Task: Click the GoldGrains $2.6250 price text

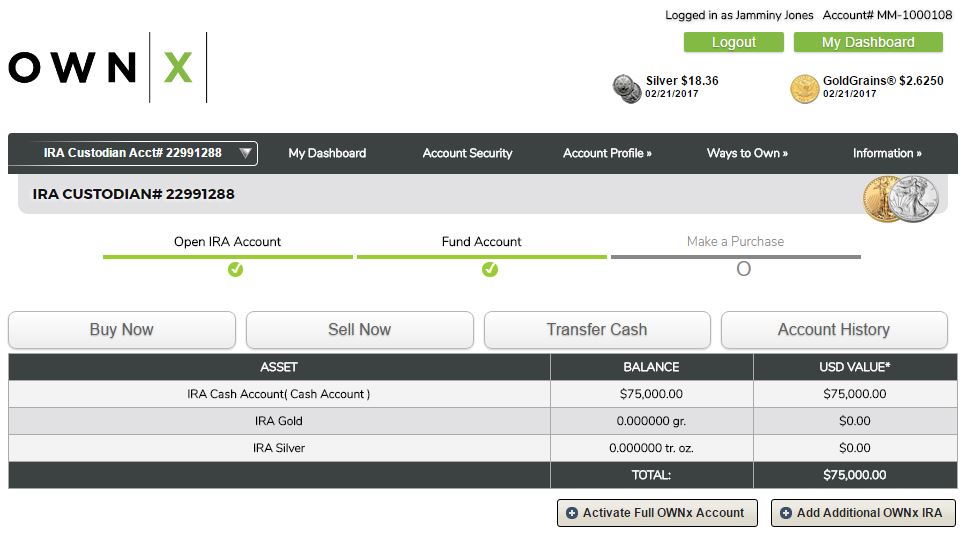Action: pos(883,80)
